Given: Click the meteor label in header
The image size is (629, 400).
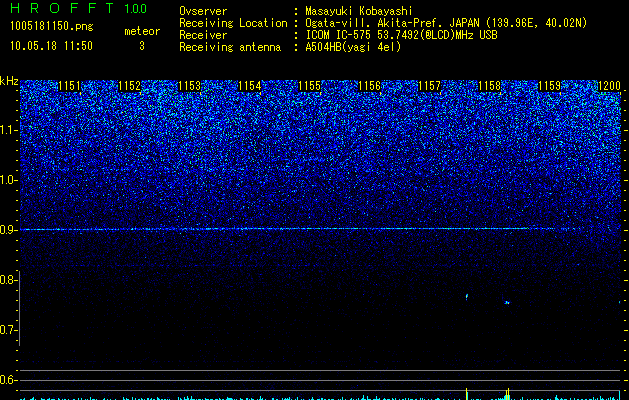Looking at the screenshot, I should click(x=142, y=31).
